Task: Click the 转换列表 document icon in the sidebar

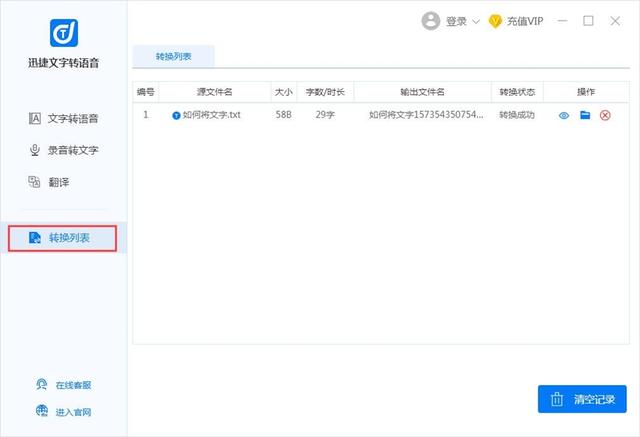Action: (35, 237)
